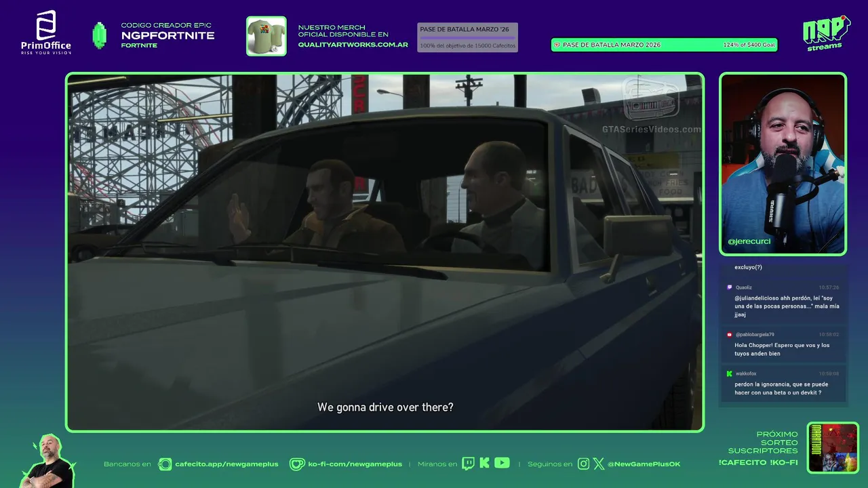Screen dimensions: 868x488
Task: Click the YouTube icon in footer
Action: pos(502,463)
